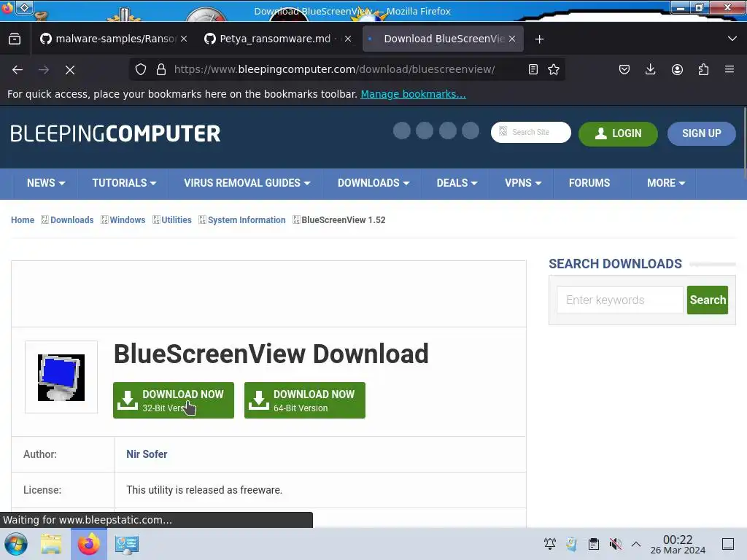747x560 pixels.
Task: Focus the Enter keywords field
Action: [620, 300]
